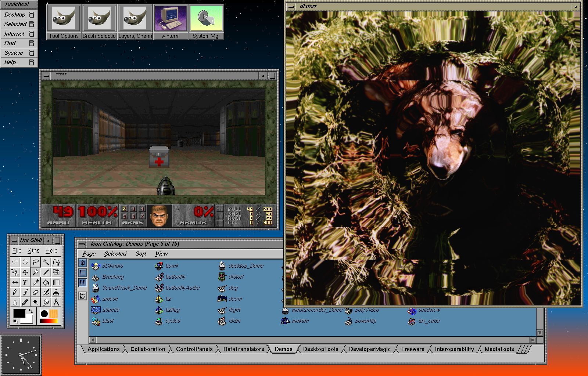Screen dimensions: 588x376
Task: Open the Desktop menu in Toolchest
Action: click(x=19, y=15)
